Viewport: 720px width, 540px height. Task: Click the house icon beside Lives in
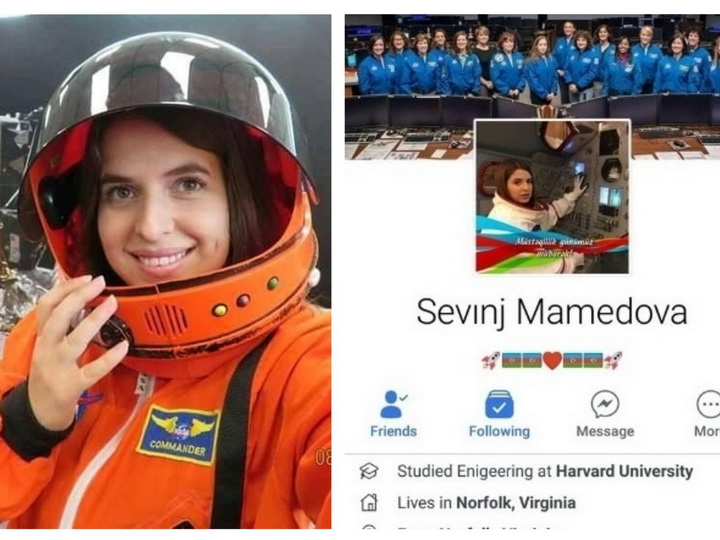click(x=369, y=502)
